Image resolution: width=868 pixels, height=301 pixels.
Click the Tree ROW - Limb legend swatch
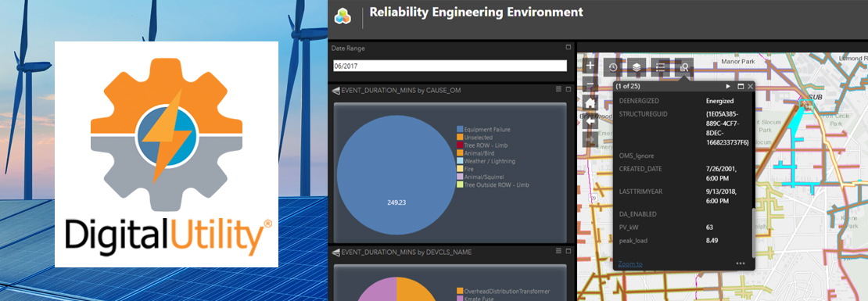460,145
